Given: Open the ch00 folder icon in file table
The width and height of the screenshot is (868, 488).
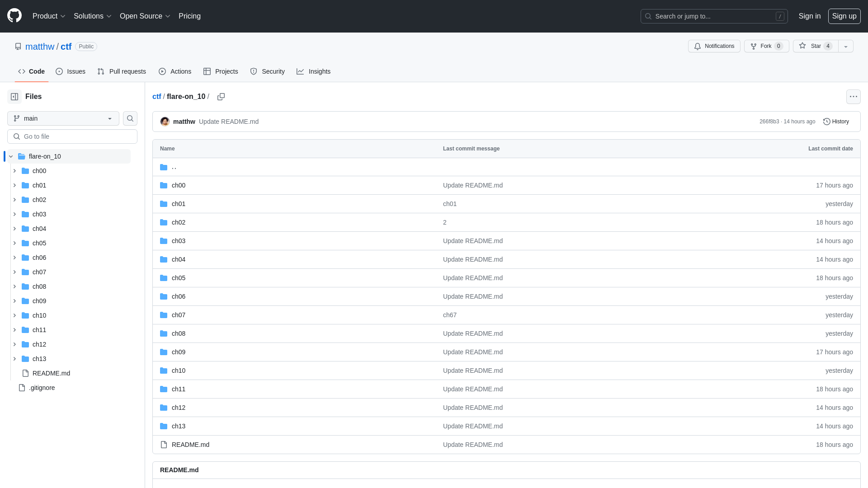Looking at the screenshot, I should click(x=164, y=185).
